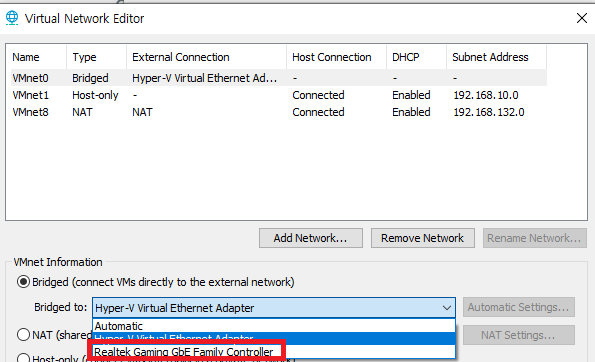This screenshot has height=362, width=595.
Task: Click the Host-only type cell
Action: click(x=95, y=95)
